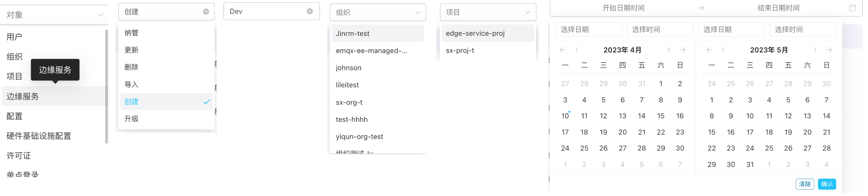
Task: Go to next month in April calendar
Action: (669, 50)
